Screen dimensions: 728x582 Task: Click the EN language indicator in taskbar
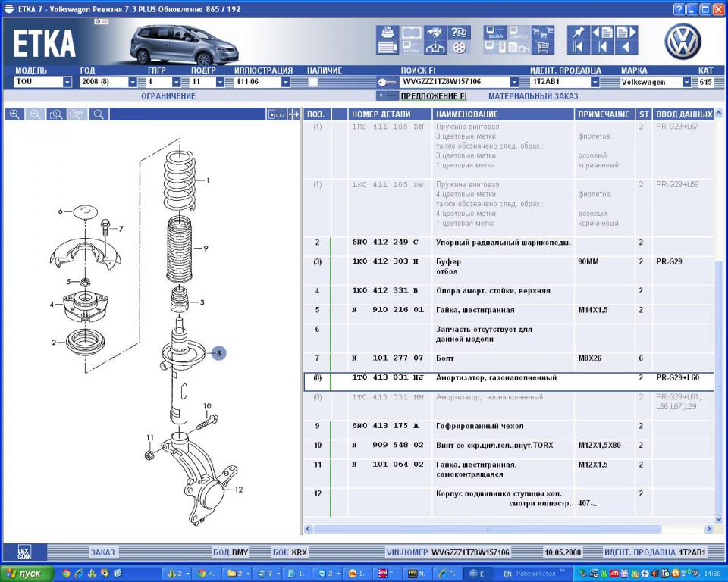(507, 574)
